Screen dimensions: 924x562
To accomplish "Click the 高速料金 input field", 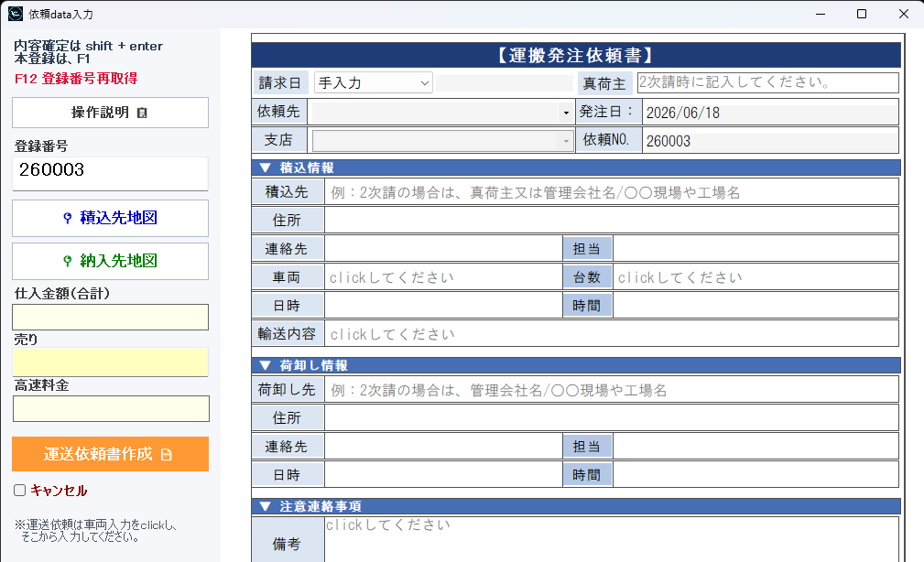I will [111, 409].
